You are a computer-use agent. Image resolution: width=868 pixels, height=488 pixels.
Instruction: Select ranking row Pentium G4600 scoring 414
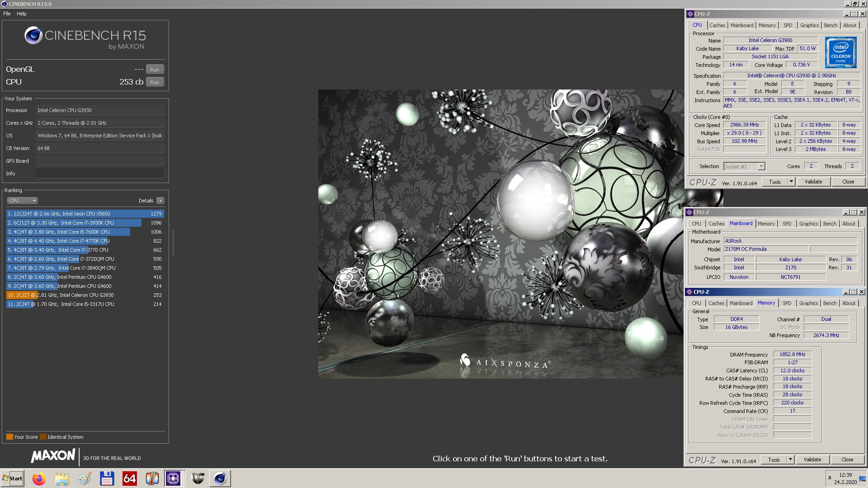(x=85, y=286)
